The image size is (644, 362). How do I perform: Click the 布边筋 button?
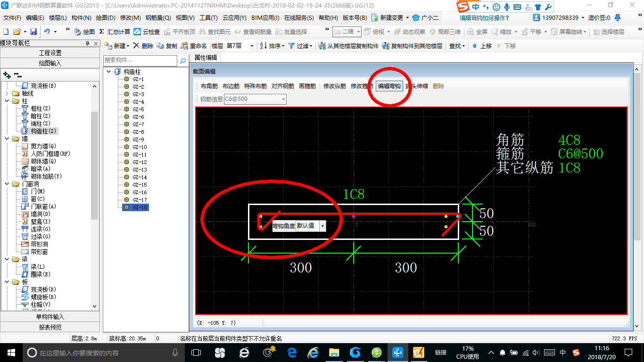pyautogui.click(x=231, y=86)
